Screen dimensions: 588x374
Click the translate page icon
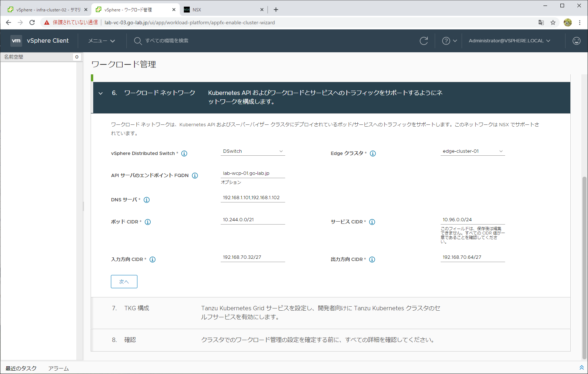click(x=541, y=22)
